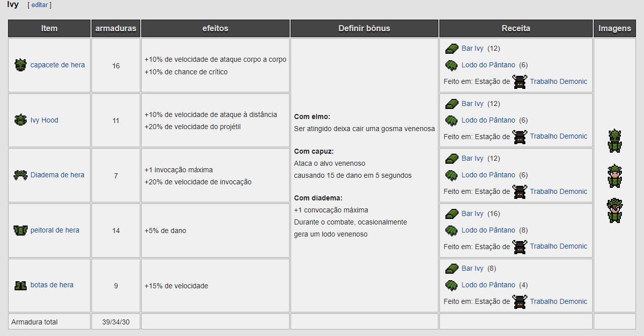This screenshot has height=336, width=644.
Task: Open the bottom armor set preview image
Action: tap(614, 210)
